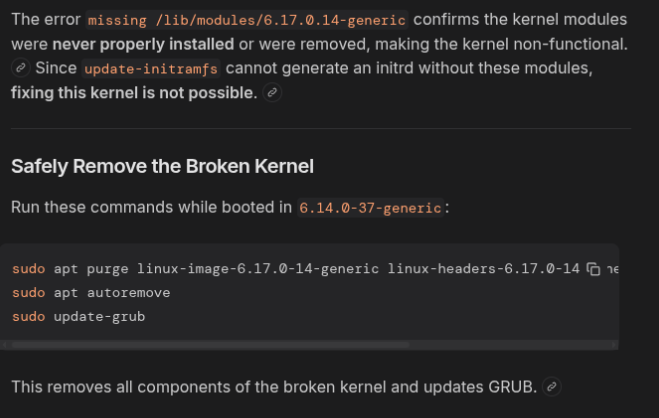The height and width of the screenshot is (418, 659).
Task: Click the "update-initramfs" inline code chip
Action: tap(152, 69)
